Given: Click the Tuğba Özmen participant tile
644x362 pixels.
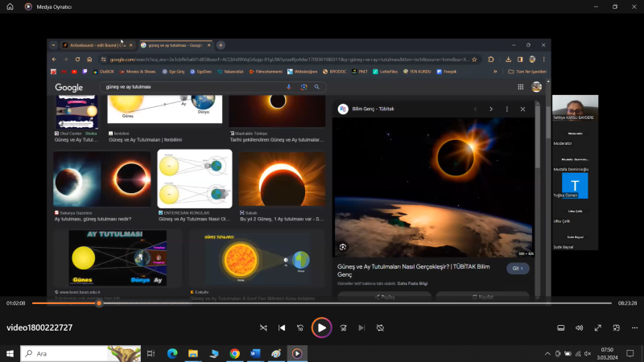Looking at the screenshot, I should tap(575, 186).
